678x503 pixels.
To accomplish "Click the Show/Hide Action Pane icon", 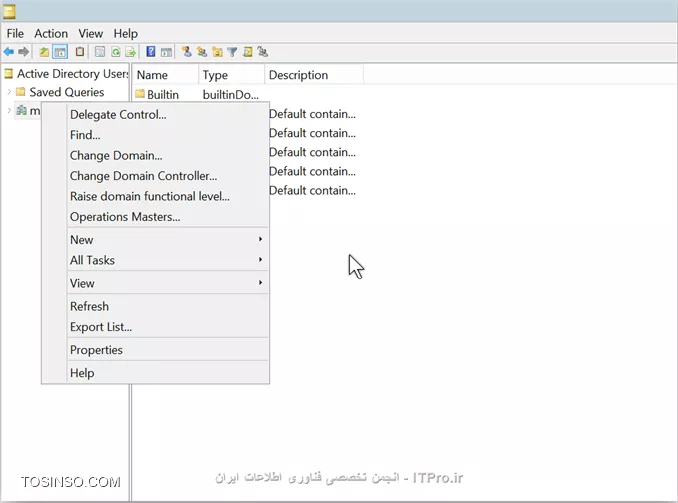I will pos(166,52).
